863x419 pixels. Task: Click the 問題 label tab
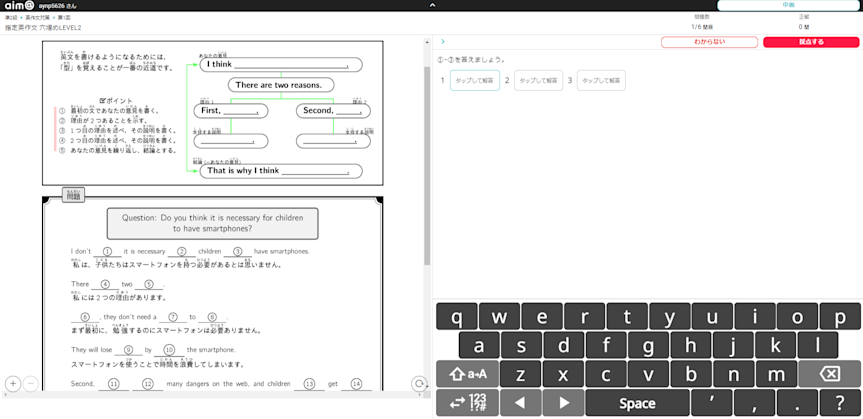coord(73,195)
